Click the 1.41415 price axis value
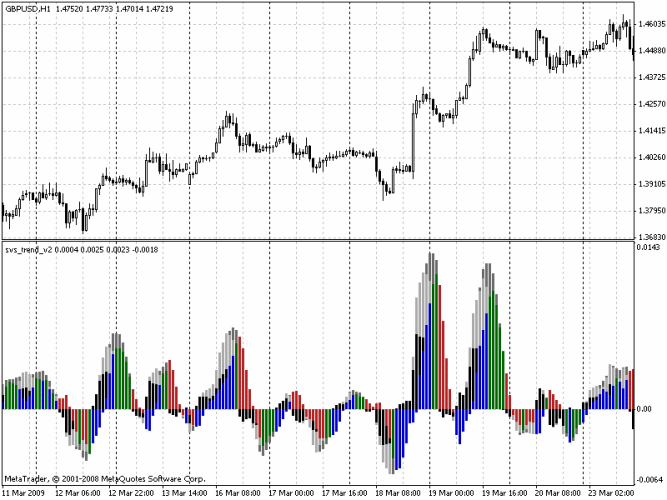 coord(651,130)
